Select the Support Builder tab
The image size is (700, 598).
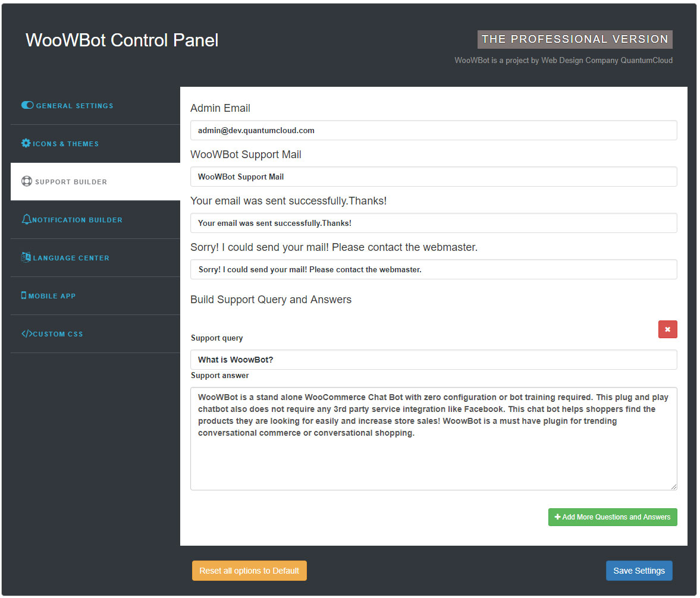click(x=95, y=182)
